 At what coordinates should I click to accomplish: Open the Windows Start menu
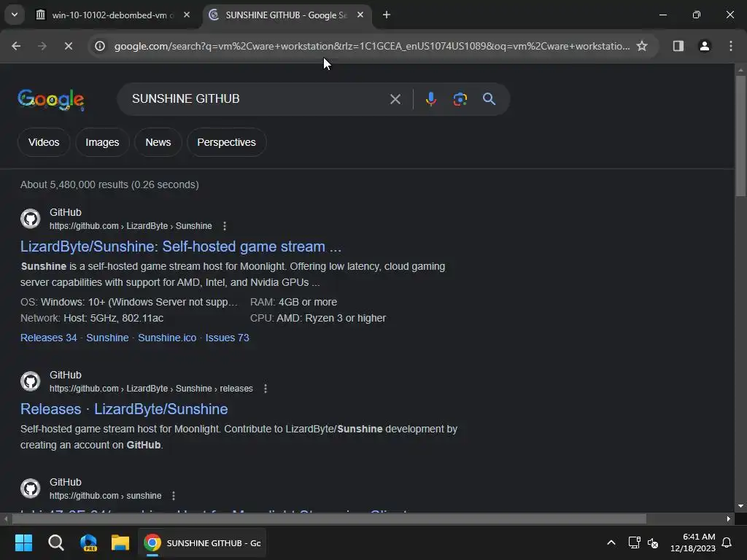coord(23,542)
